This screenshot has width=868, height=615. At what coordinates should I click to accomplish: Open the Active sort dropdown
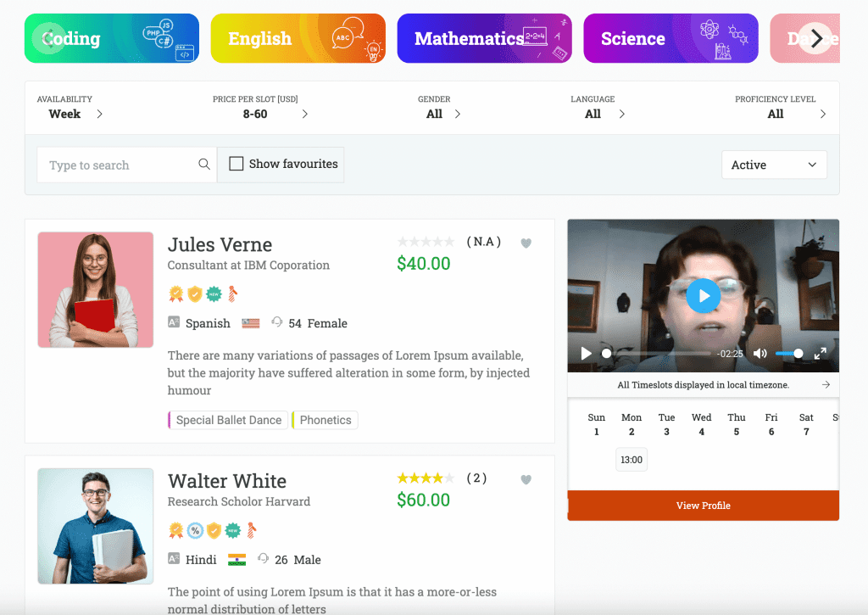point(774,165)
